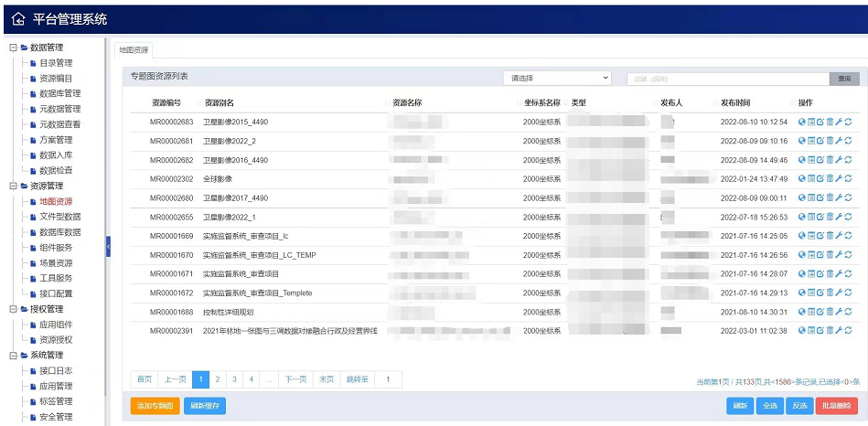Select 场景资源 in the sidebar
Viewport: 868px width, 426px height.
[56, 262]
